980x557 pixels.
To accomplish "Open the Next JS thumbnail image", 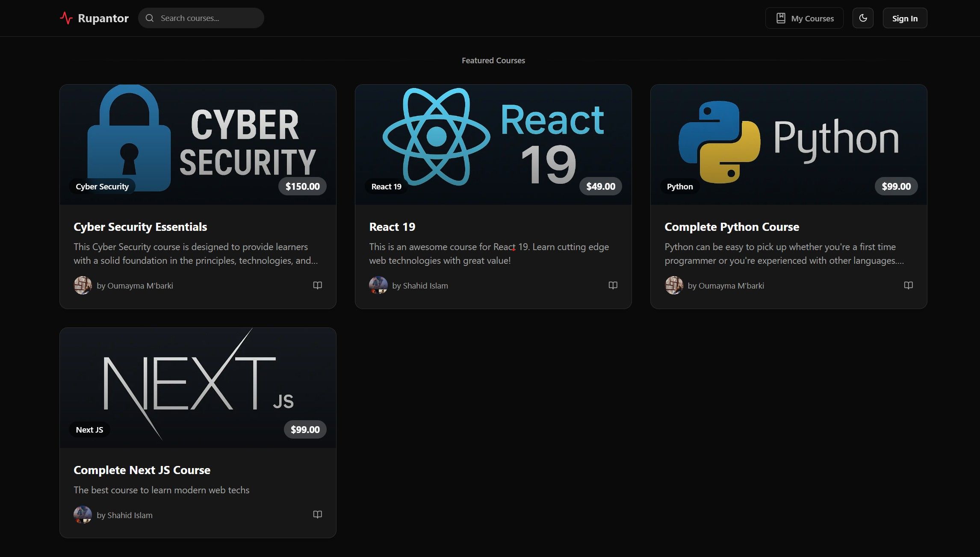I will [198, 388].
